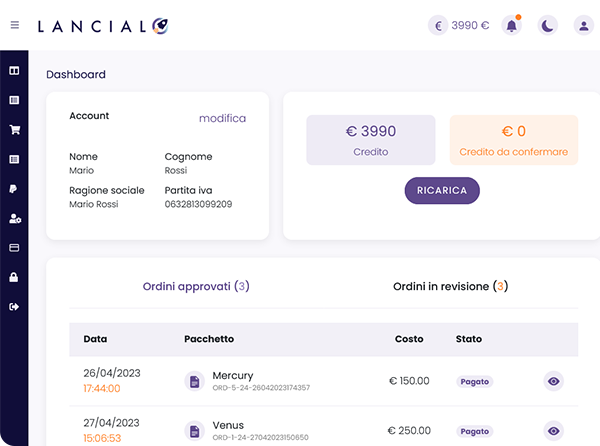
Task: Toggle dark mode with the moon icon
Action: coord(548,25)
